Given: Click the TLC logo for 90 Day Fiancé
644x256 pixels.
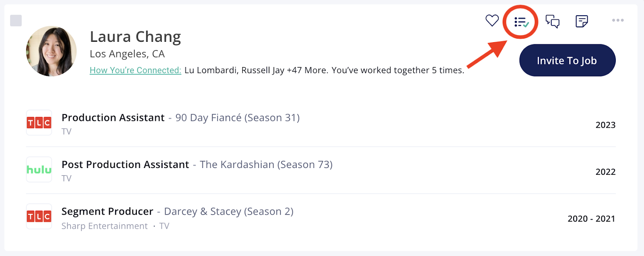Looking at the screenshot, I should (39, 123).
